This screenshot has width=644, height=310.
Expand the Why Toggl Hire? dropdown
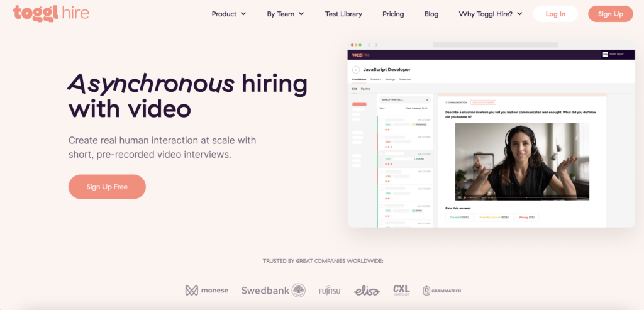click(x=491, y=14)
